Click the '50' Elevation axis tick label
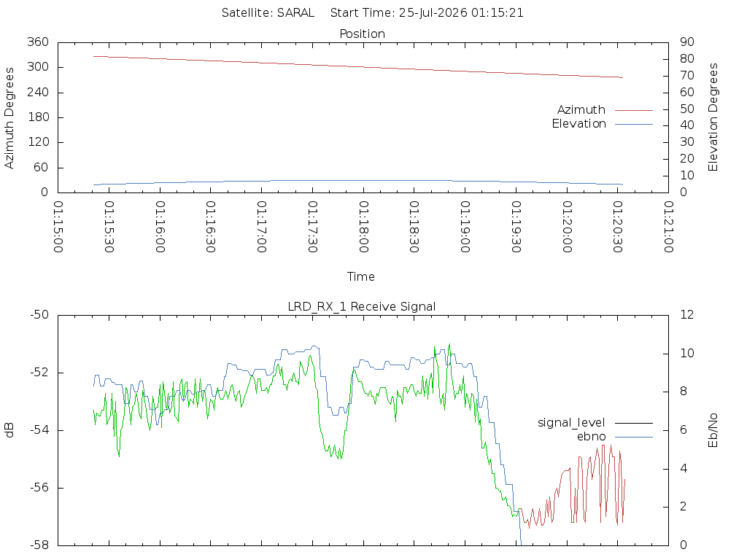Image resolution: width=747 pixels, height=560 pixels. 687,109
